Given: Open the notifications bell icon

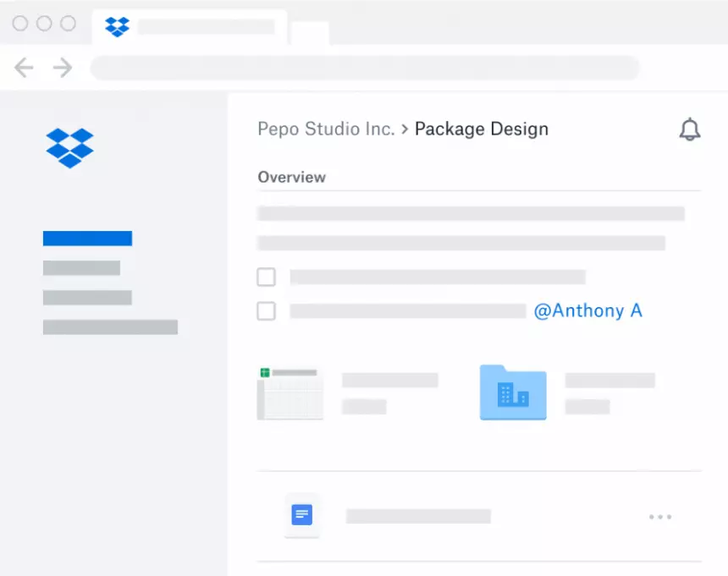Looking at the screenshot, I should click(x=689, y=129).
